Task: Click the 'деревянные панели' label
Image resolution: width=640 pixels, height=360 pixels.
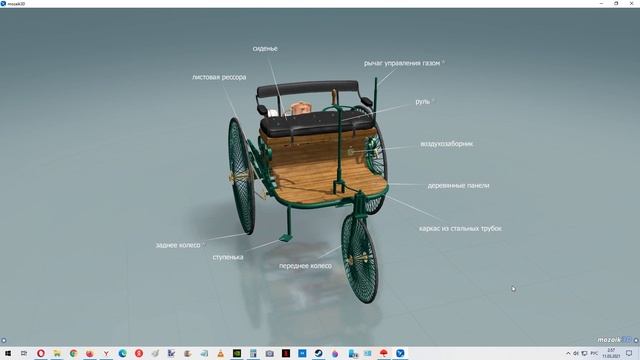Action: click(458, 186)
